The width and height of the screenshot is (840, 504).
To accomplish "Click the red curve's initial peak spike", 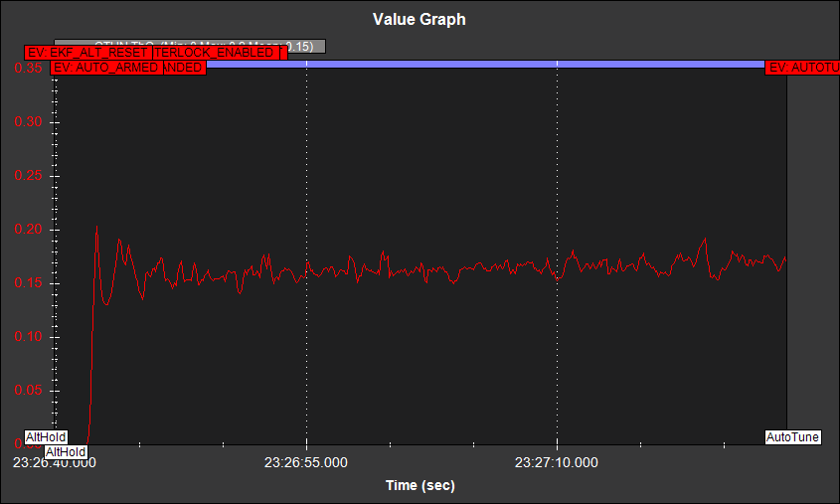I will coord(96,229).
